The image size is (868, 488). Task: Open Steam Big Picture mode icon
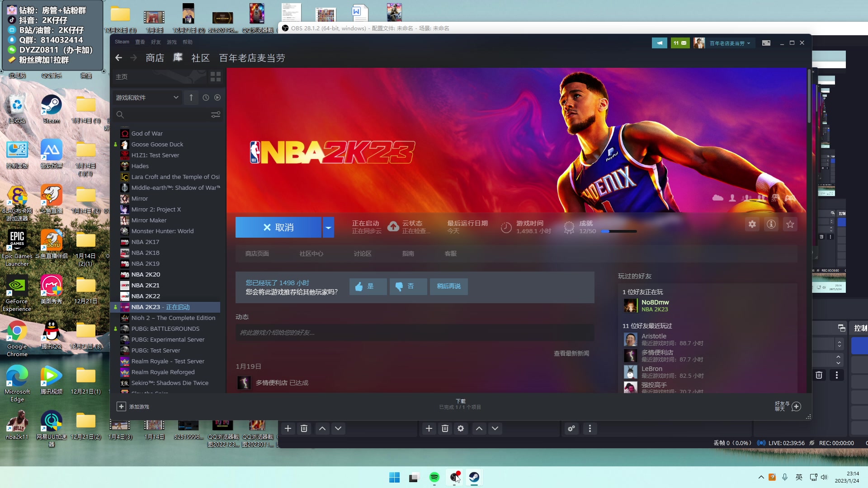(x=766, y=43)
